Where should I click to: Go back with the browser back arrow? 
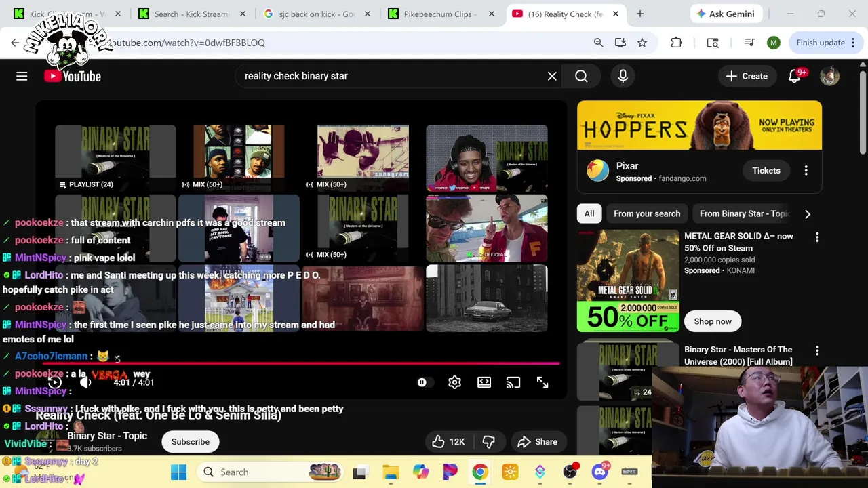click(x=15, y=43)
